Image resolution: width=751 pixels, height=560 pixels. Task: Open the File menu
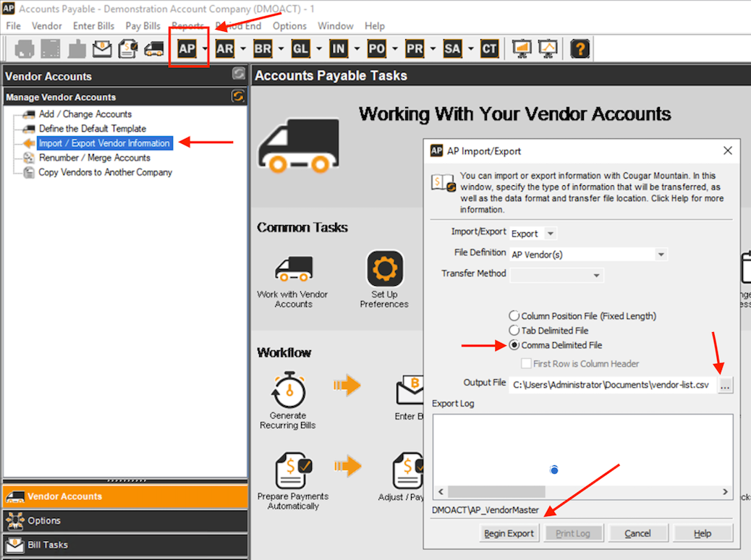[14, 26]
